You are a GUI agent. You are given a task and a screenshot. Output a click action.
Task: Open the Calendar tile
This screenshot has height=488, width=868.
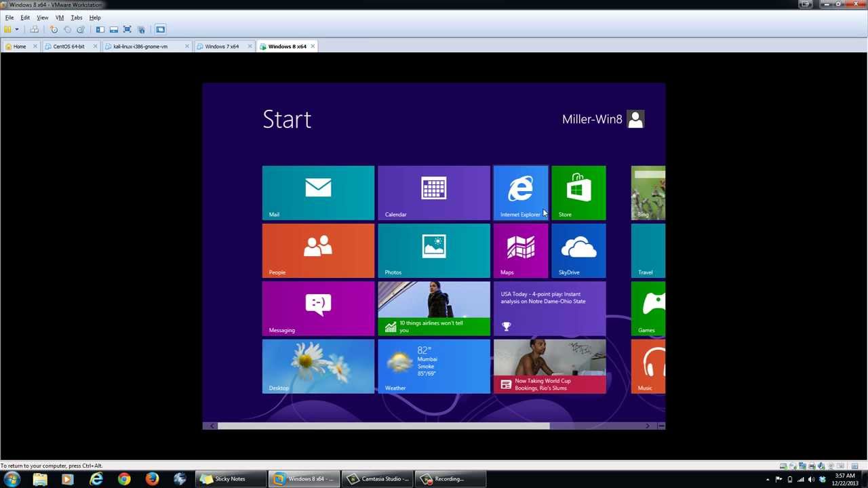(x=434, y=193)
